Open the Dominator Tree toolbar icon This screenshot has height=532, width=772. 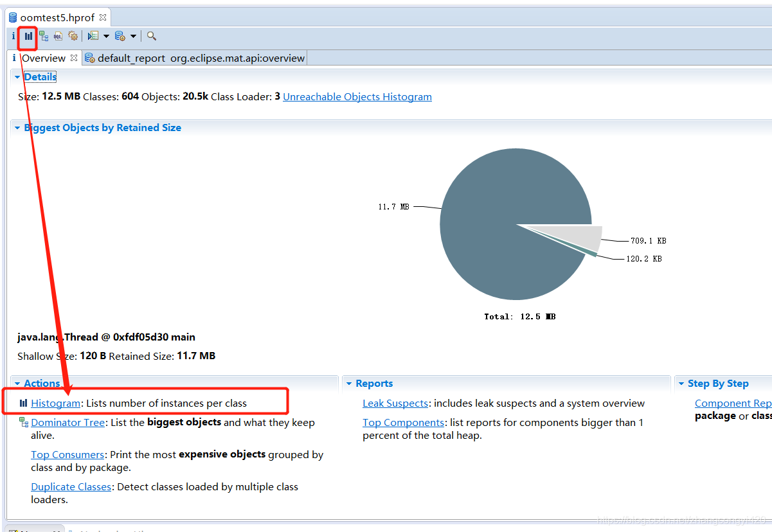[44, 37]
